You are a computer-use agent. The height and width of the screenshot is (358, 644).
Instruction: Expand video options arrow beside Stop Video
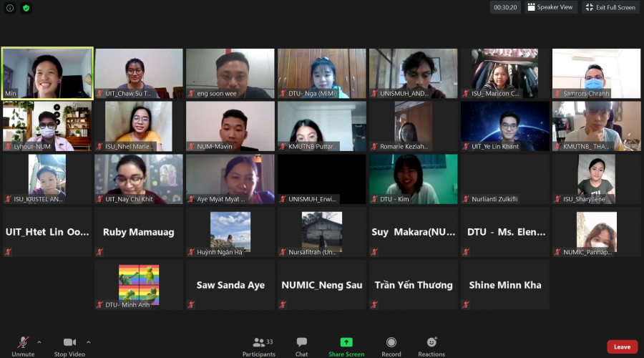(89, 342)
